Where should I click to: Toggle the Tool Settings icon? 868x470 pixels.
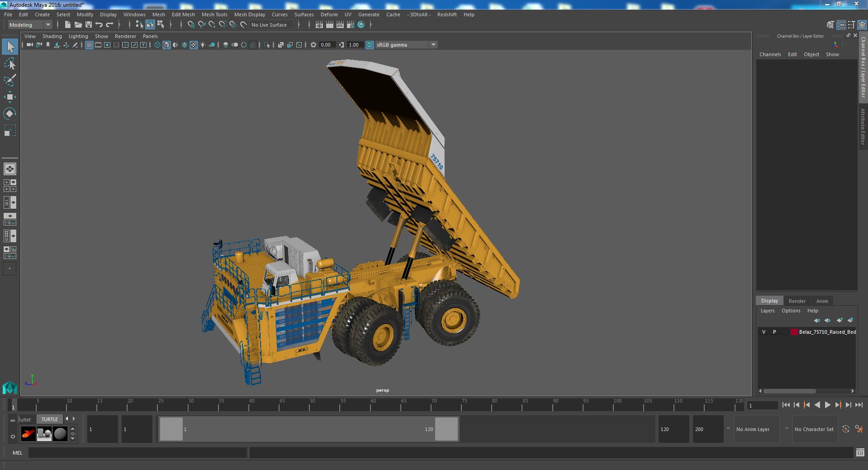[851, 25]
